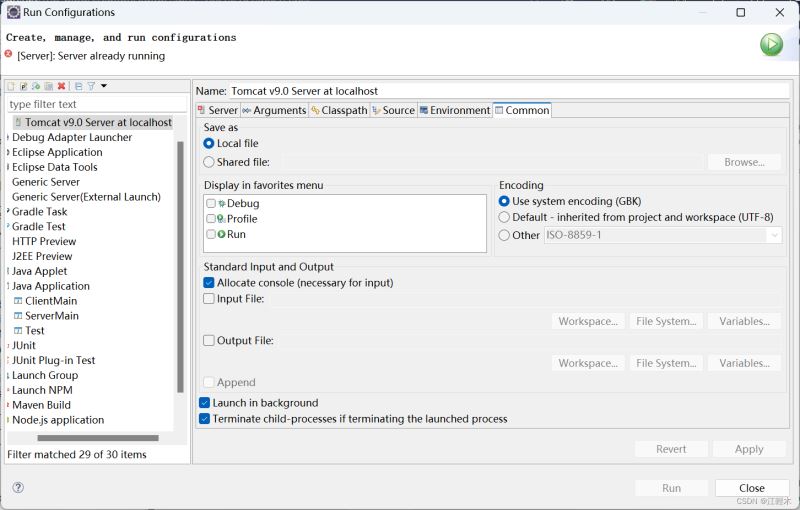Toggle Launch in background checkbox

204,403
